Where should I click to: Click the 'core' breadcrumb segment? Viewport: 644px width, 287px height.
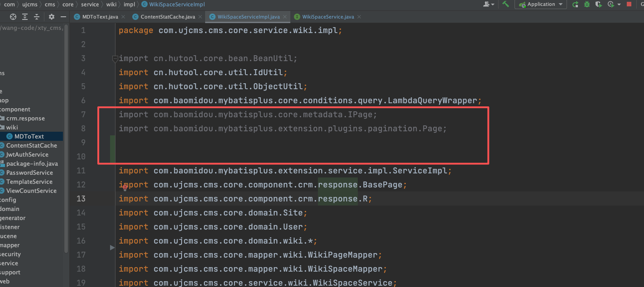pos(68,5)
